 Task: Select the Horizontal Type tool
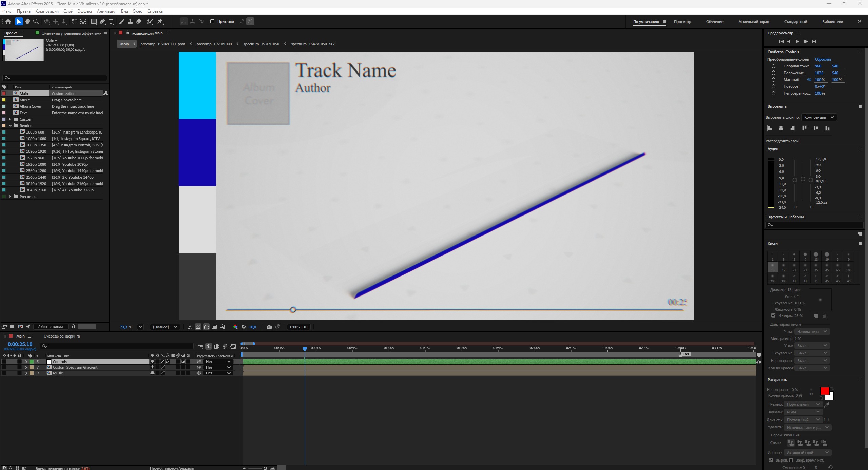111,21
